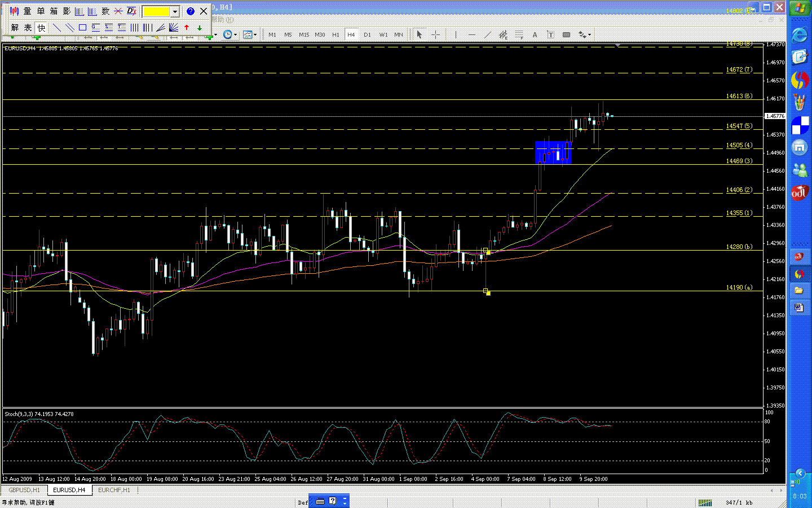Select the vertical bars tool beside the lines icons
This screenshot has height=508, width=812.
click(135, 27)
